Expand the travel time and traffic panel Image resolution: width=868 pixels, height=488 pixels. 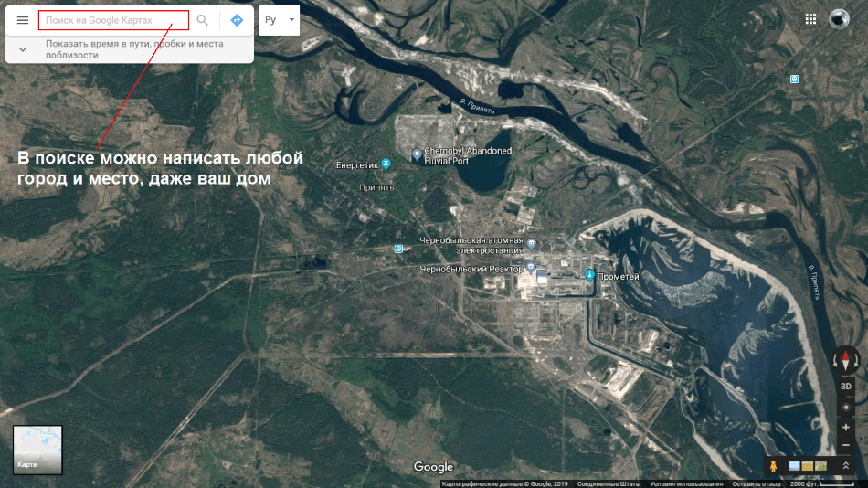23,49
